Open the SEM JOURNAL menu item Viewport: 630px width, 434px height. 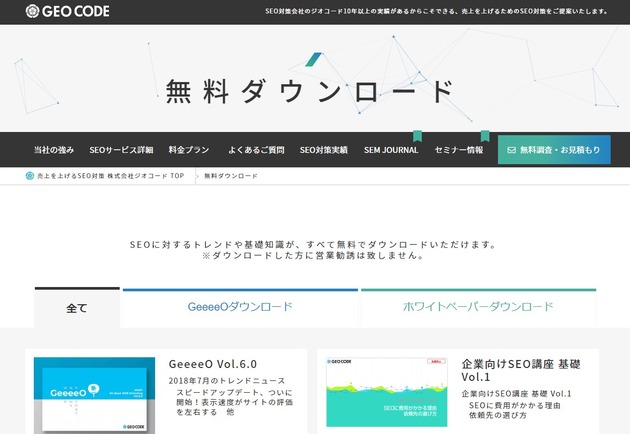(391, 150)
